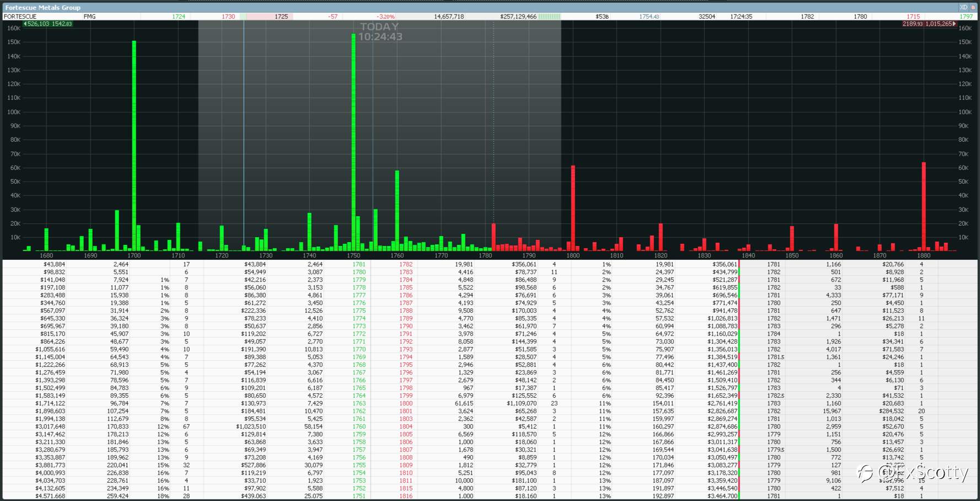Click the 50K label on right volume axis
The width and height of the screenshot is (980, 501).
coord(963,182)
